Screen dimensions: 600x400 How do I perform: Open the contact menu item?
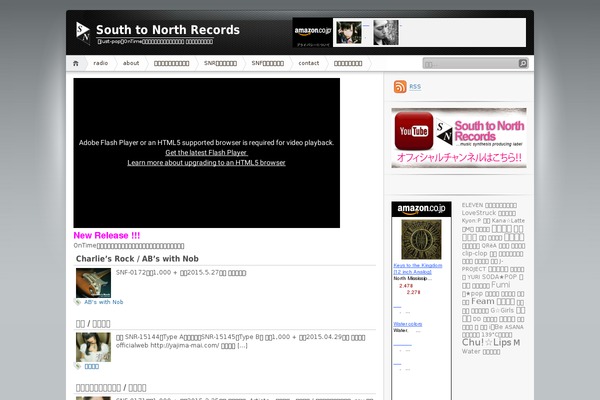[309, 63]
